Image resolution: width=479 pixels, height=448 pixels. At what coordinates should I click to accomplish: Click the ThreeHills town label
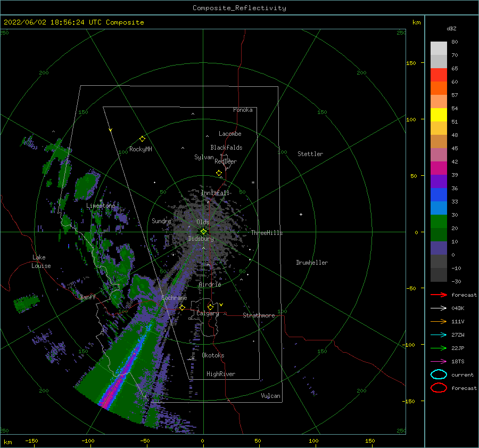tap(267, 233)
